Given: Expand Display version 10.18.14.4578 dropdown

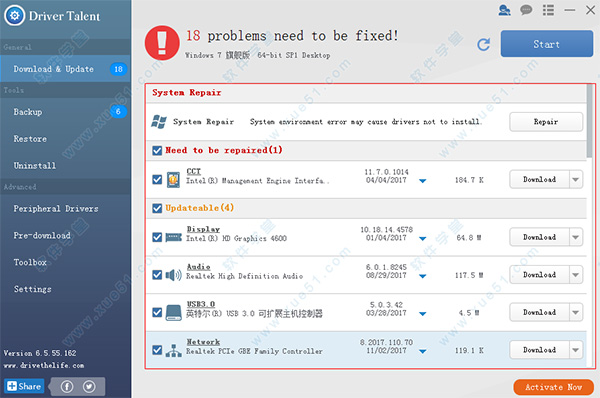Looking at the screenshot, I should coord(422,239).
